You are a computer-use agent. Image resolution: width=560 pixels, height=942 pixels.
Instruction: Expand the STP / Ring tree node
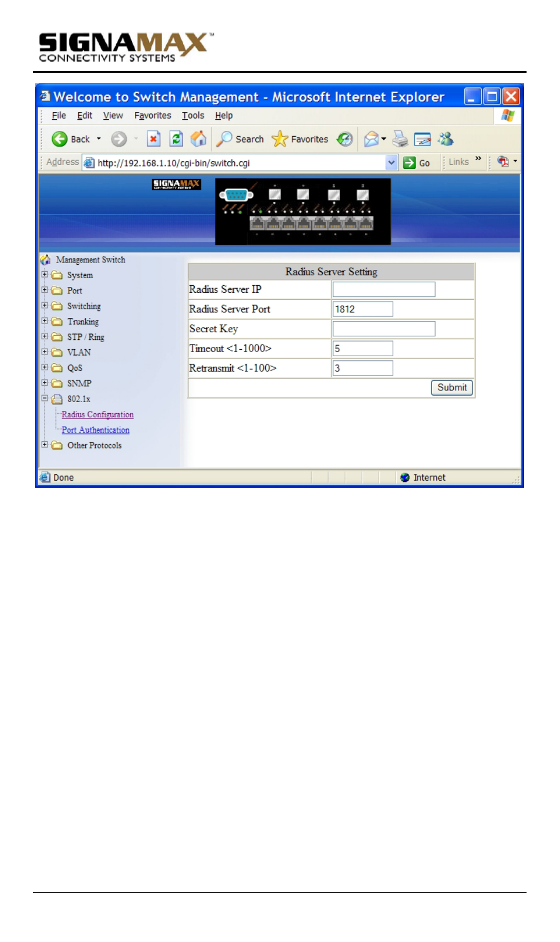point(45,336)
